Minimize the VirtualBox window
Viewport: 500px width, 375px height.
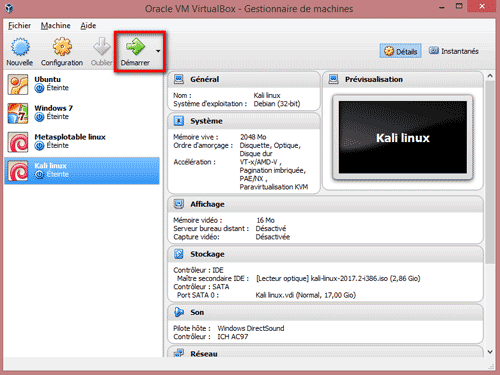(442, 7)
